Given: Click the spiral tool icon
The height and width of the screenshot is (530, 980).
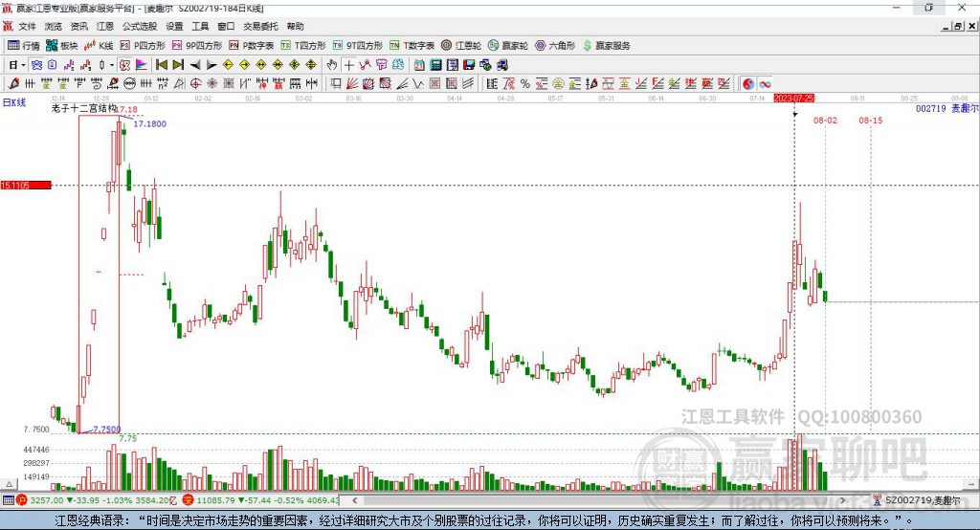Looking at the screenshot, I should point(97,84).
